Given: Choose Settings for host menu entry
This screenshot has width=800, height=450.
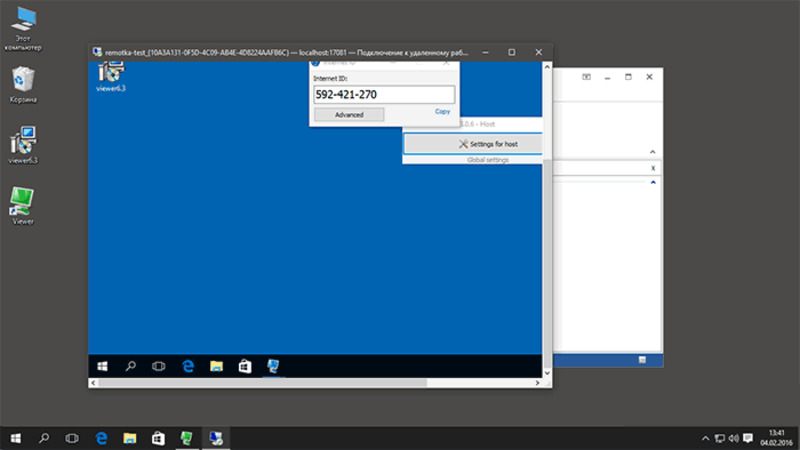Looking at the screenshot, I should pyautogui.click(x=473, y=144).
